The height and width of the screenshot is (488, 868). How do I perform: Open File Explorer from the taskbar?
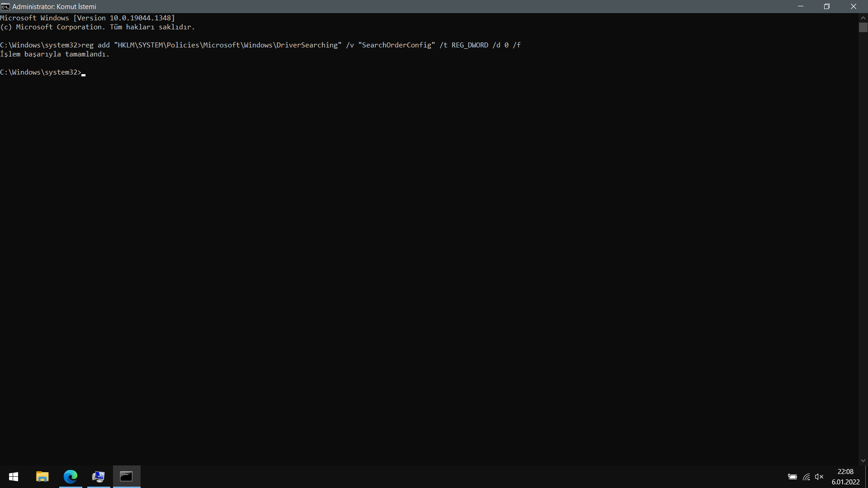click(x=42, y=477)
